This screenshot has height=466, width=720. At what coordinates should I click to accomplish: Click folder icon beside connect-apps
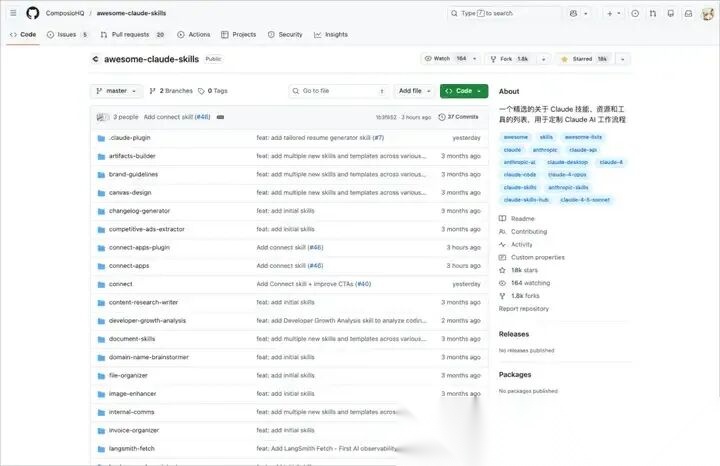(x=101, y=266)
